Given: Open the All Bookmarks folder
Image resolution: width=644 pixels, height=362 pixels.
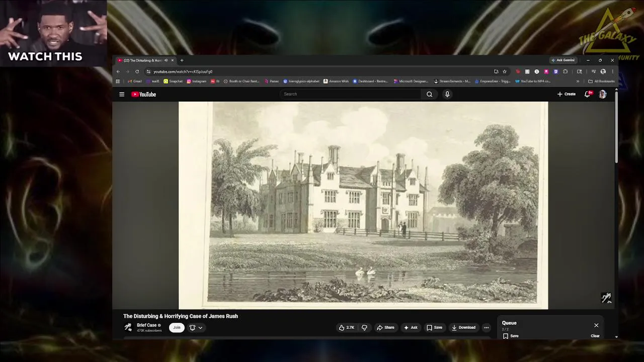Looking at the screenshot, I should (602, 81).
